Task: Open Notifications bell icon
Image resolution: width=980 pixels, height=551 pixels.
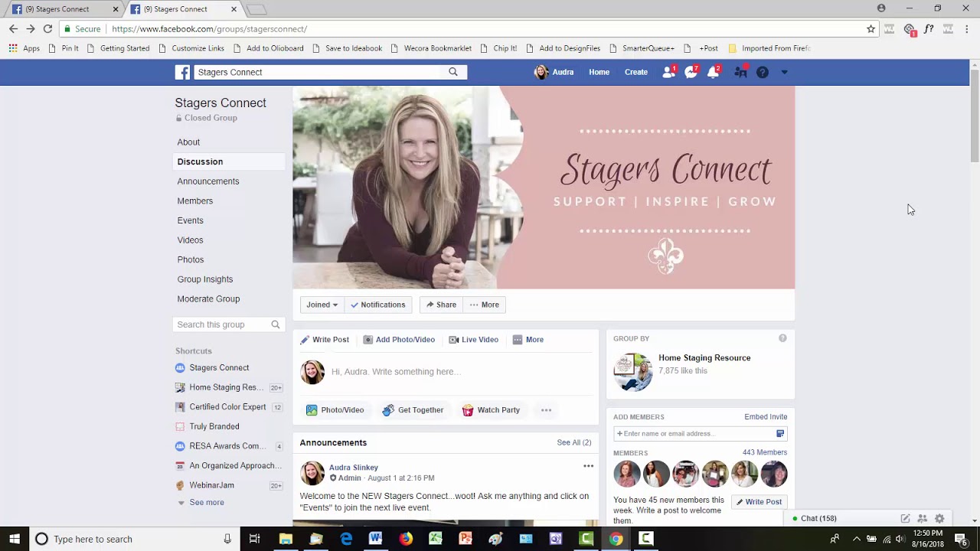Action: click(x=713, y=72)
